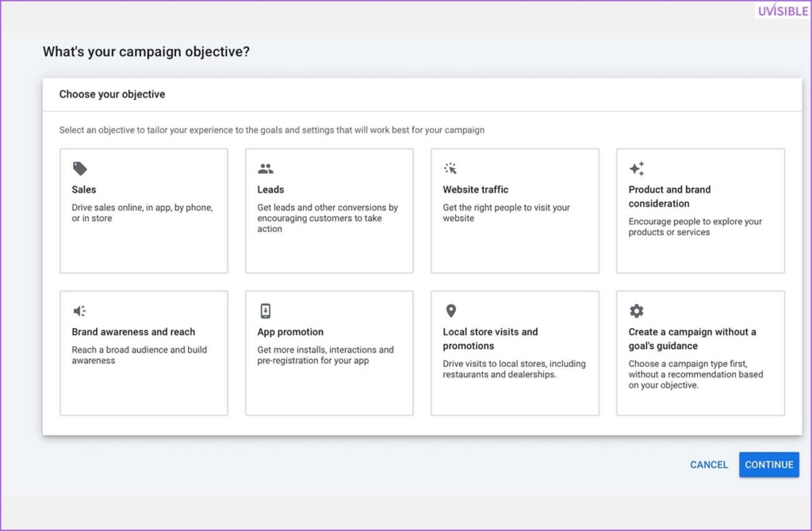
Task: Choose the Product and brand consideration objective
Action: point(700,210)
